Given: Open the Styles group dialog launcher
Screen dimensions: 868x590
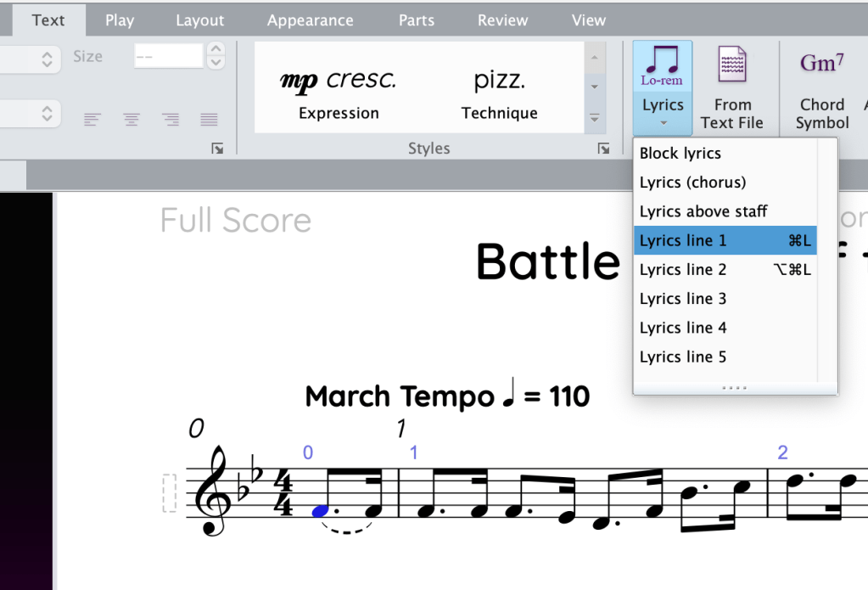Looking at the screenshot, I should tap(603, 148).
